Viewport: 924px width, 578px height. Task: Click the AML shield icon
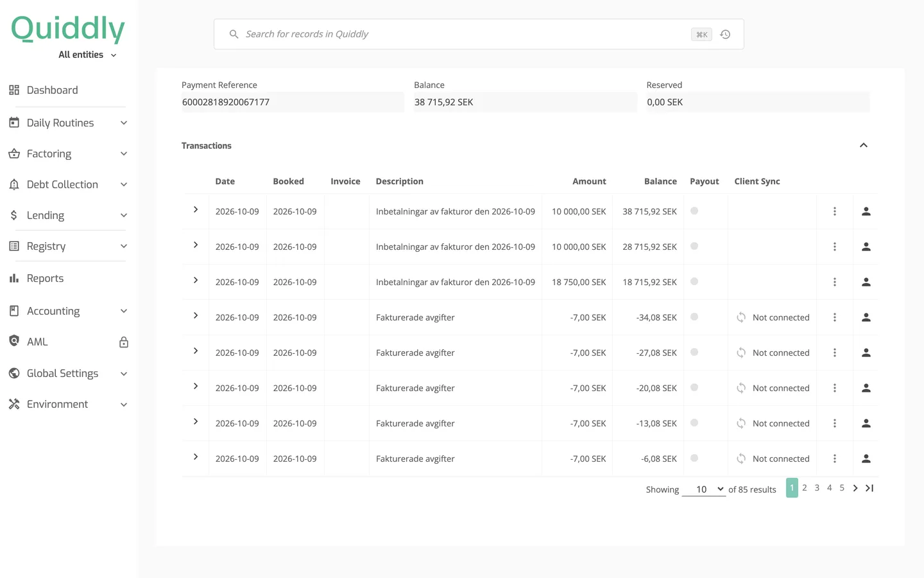[x=14, y=341]
